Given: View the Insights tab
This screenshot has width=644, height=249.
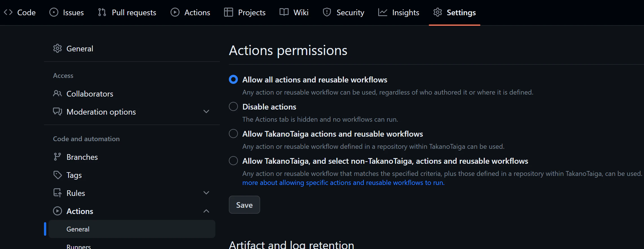Looking at the screenshot, I should coord(399,12).
